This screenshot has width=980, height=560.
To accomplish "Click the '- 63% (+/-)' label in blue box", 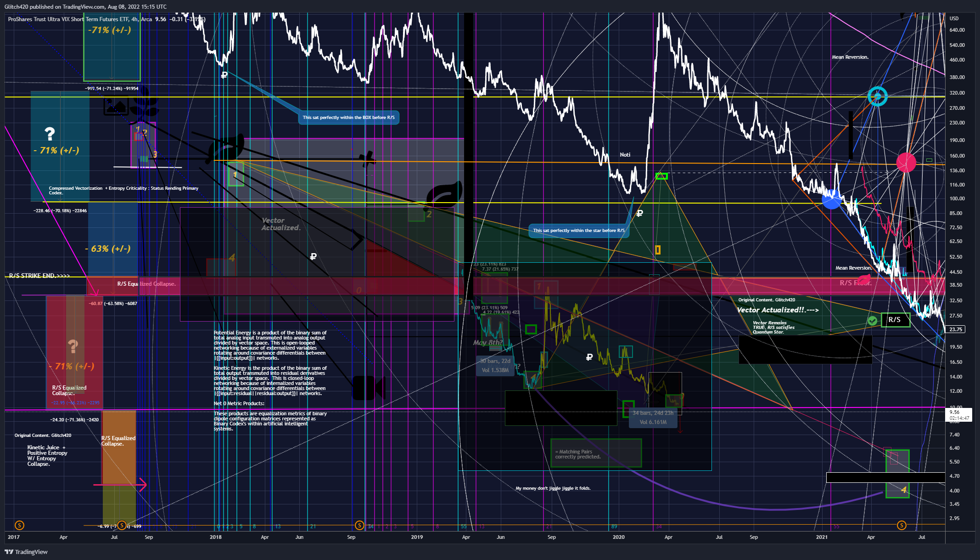I will (108, 249).
